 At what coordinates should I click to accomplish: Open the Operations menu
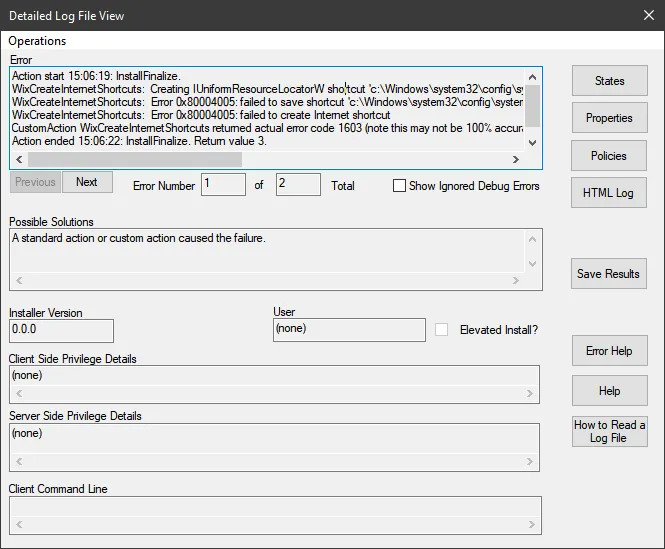tap(37, 41)
